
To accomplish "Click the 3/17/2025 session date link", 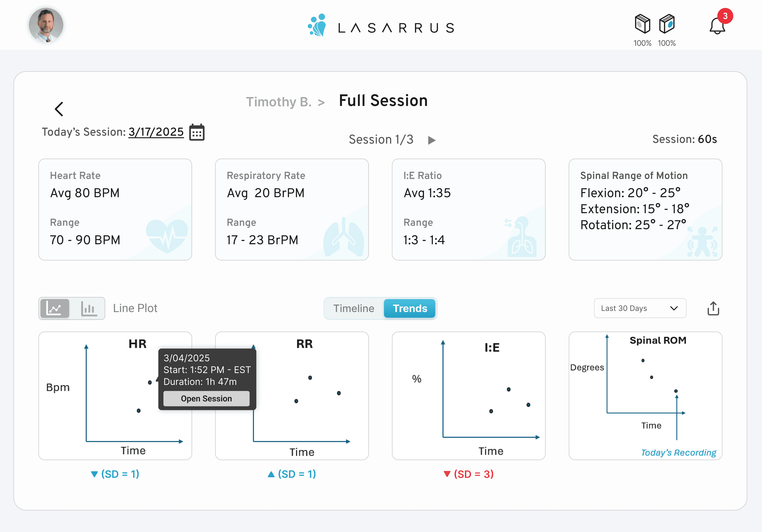I will [156, 132].
